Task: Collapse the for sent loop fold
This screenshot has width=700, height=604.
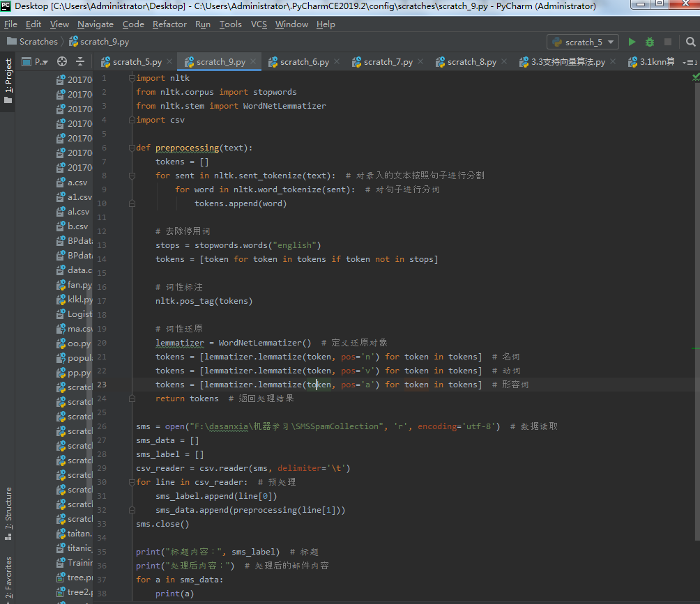Action: click(132, 176)
